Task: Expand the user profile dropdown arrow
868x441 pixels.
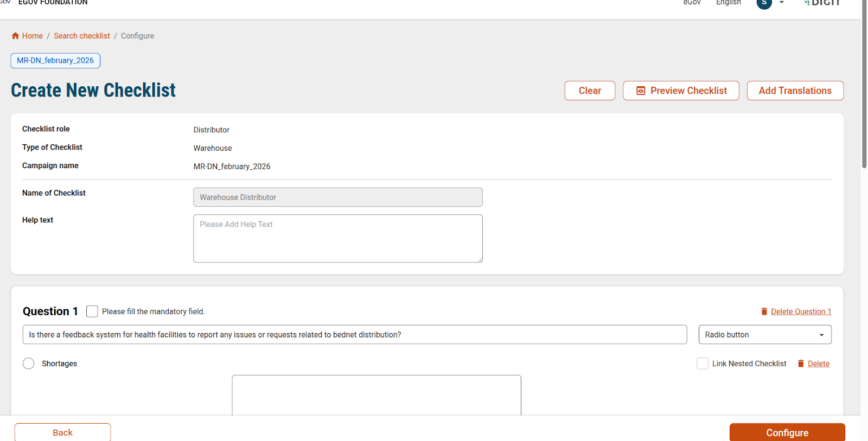Action: (x=782, y=3)
